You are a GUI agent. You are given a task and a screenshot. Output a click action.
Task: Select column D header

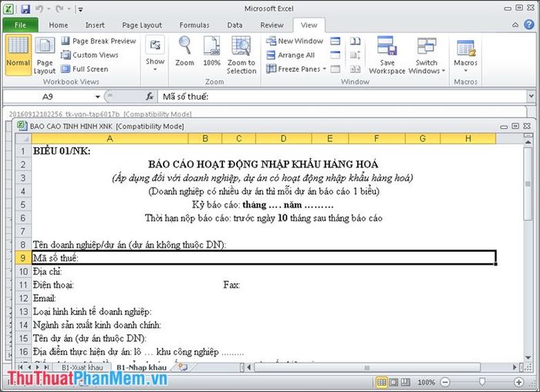coord(283,138)
